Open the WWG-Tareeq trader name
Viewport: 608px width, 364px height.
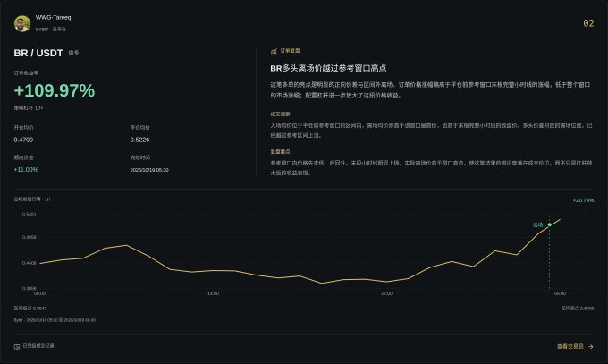[53, 18]
